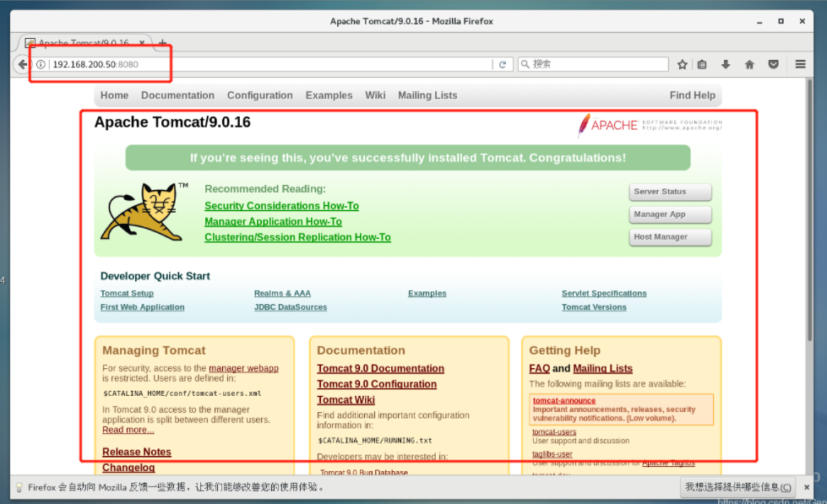Open the downloads arrow icon
The width and height of the screenshot is (827, 504).
click(726, 64)
